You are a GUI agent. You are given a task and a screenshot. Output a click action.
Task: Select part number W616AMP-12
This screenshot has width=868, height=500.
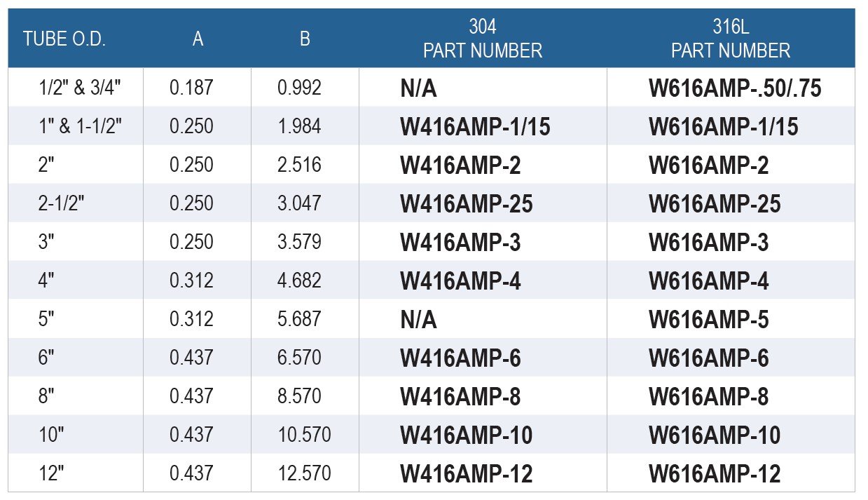pyautogui.click(x=715, y=474)
